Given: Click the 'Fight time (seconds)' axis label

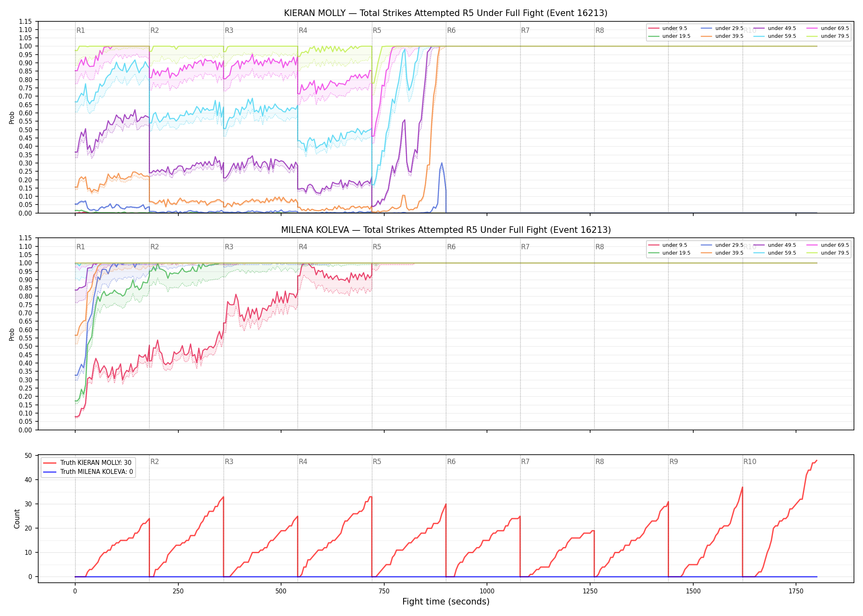Looking at the screenshot, I should pos(446,602).
